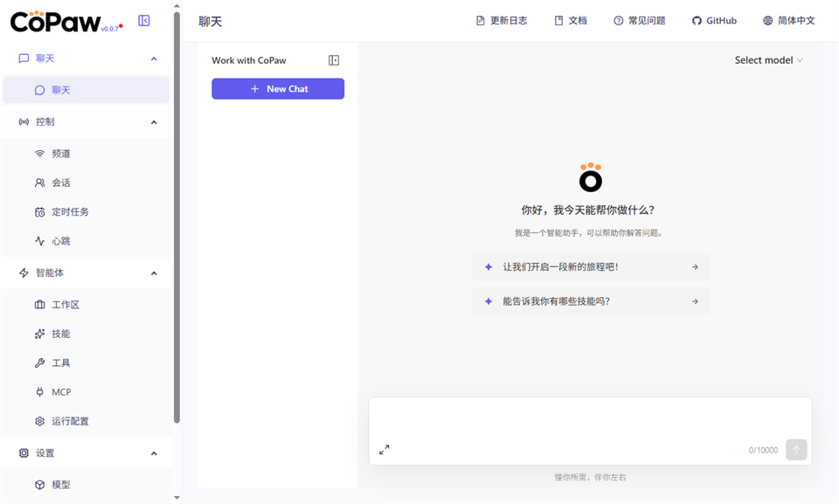This screenshot has width=839, height=504.
Task: Open the 常见问题 link
Action: (640, 20)
